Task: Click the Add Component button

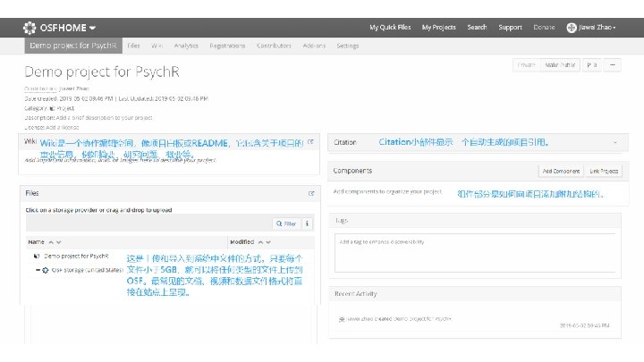Action: pos(561,171)
